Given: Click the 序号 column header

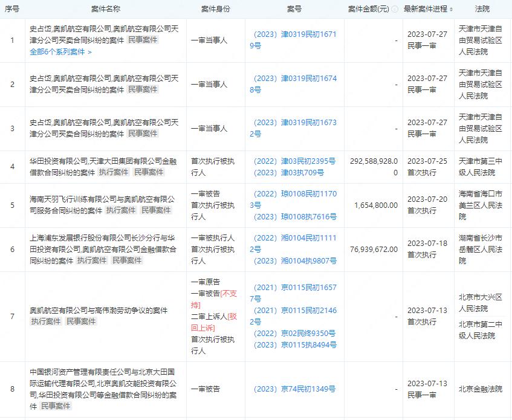Looking at the screenshot, I should 11,9.
